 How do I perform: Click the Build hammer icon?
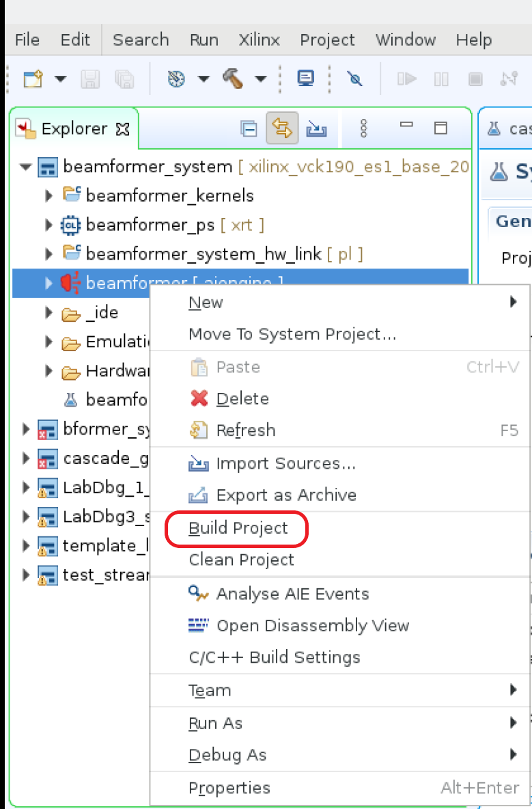pyautogui.click(x=232, y=79)
